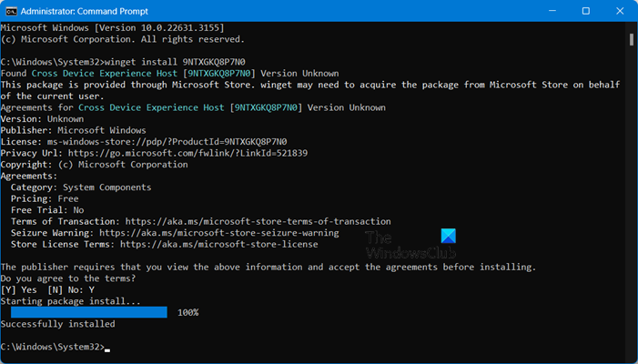The height and width of the screenshot is (364, 638).
Task: Click the Terms of Transaction URL
Action: point(258,221)
